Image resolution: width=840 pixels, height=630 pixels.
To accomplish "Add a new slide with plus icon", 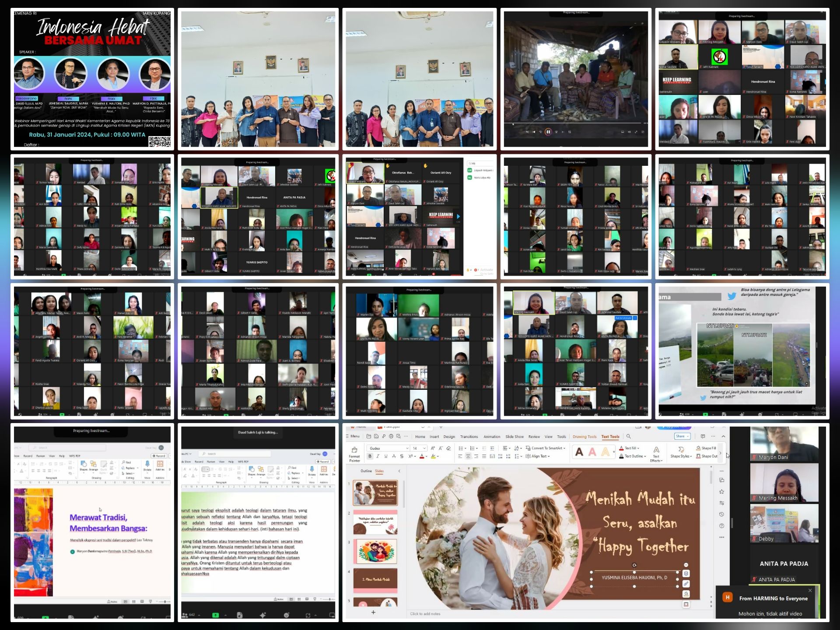I will click(x=373, y=612).
